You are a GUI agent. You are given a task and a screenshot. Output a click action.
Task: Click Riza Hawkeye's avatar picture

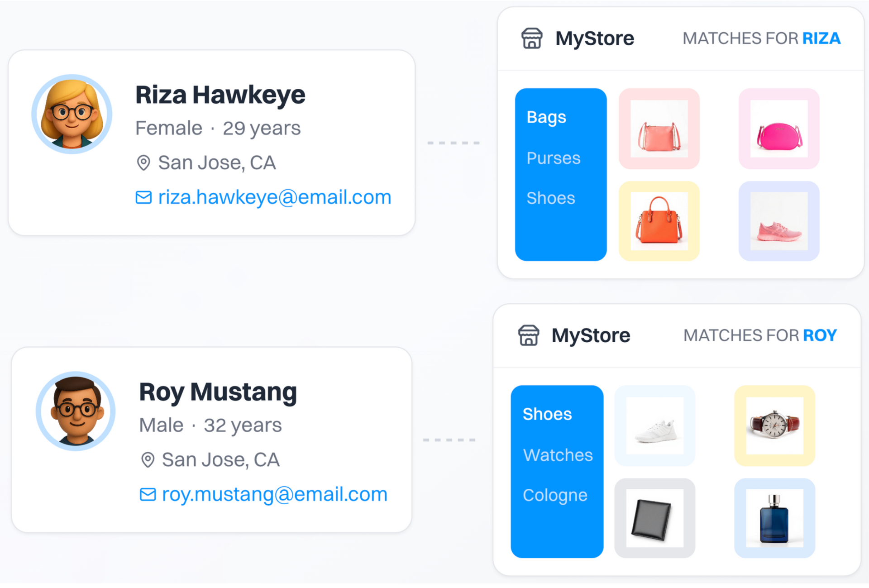[x=72, y=114]
